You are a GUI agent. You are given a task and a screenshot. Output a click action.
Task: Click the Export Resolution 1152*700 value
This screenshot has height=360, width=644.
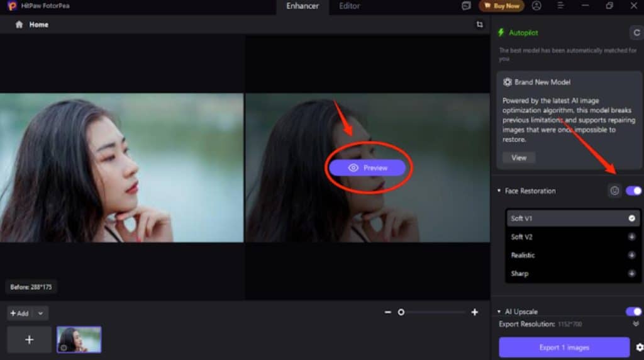[x=570, y=324]
